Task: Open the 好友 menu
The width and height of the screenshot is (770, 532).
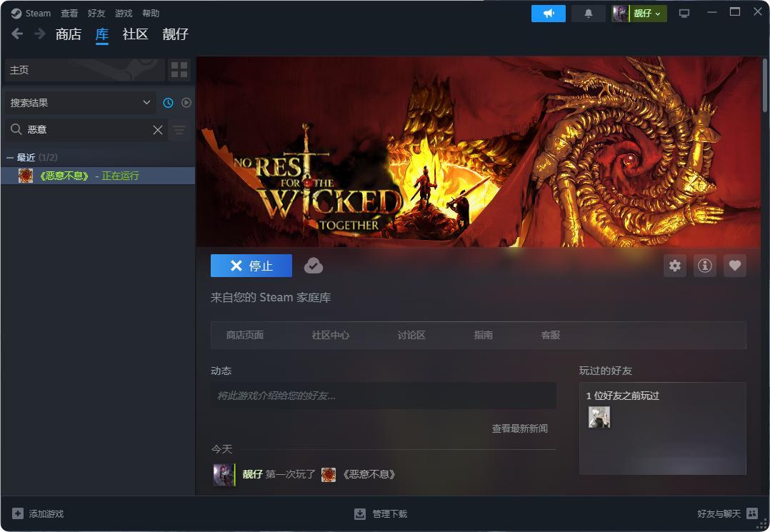Action: (96, 14)
